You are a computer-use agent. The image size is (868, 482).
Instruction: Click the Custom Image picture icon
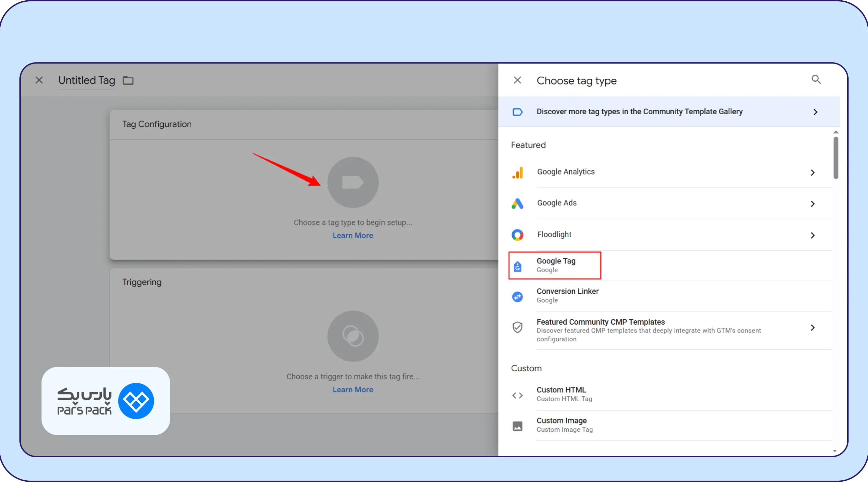click(517, 426)
